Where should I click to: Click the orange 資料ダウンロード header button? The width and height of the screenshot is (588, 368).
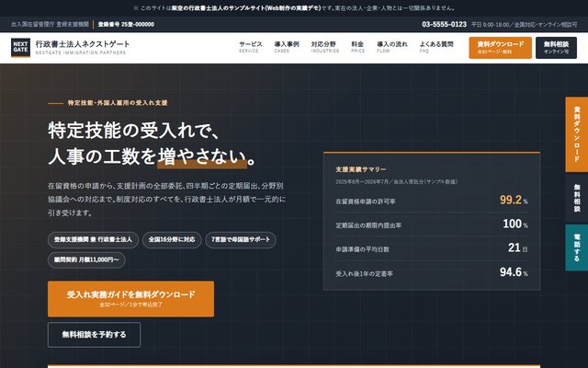[500, 48]
